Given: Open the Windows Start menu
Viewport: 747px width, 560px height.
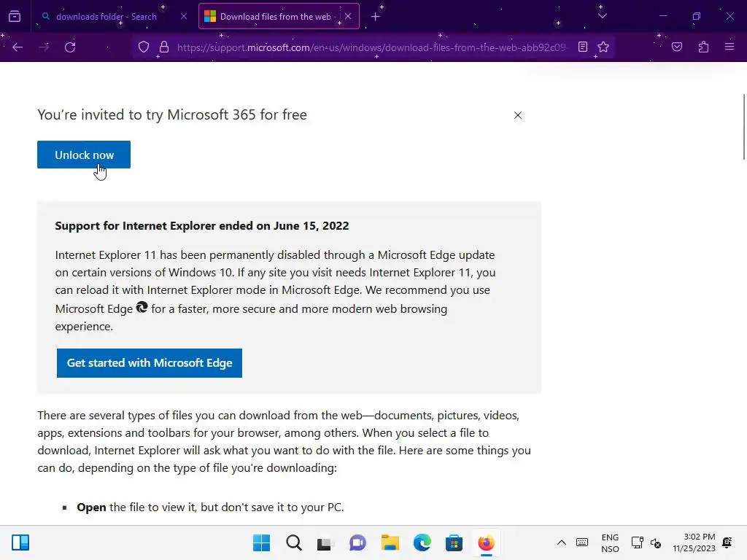Looking at the screenshot, I should click(262, 542).
